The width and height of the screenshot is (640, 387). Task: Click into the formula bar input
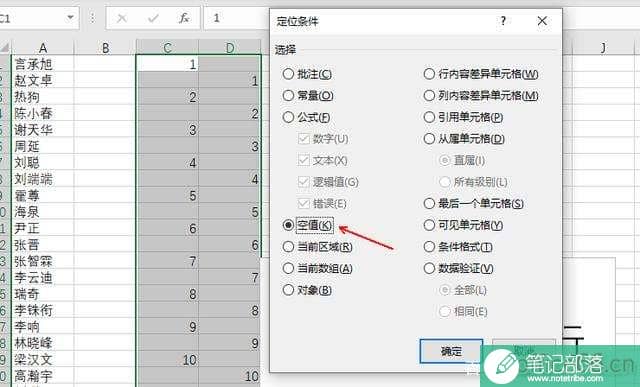point(237,18)
